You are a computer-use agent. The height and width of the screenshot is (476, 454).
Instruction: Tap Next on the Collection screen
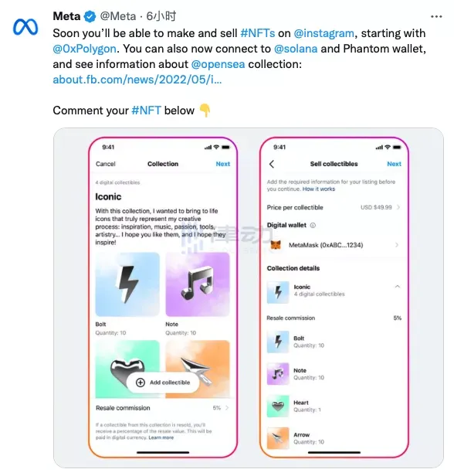click(x=223, y=164)
